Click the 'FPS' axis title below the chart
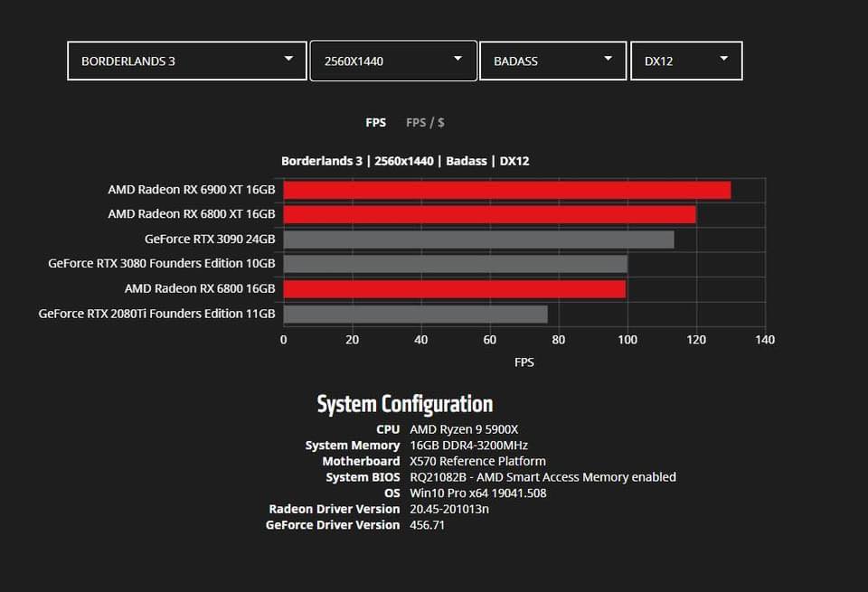Viewport: 868px width, 592px height. 524,362
